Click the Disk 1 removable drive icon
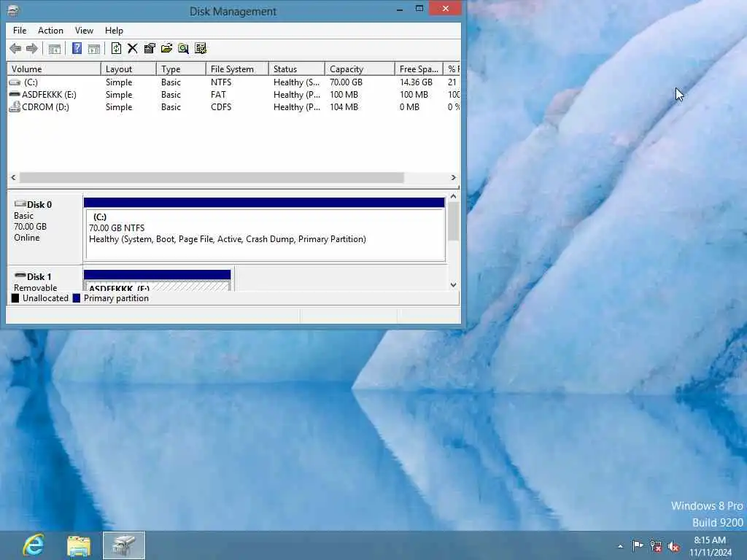The image size is (747, 560). tap(20, 276)
